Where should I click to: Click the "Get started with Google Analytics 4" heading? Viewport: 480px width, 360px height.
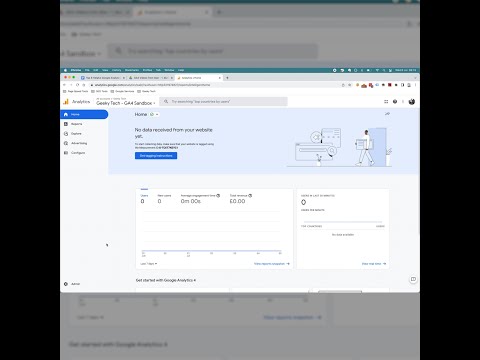(166, 280)
